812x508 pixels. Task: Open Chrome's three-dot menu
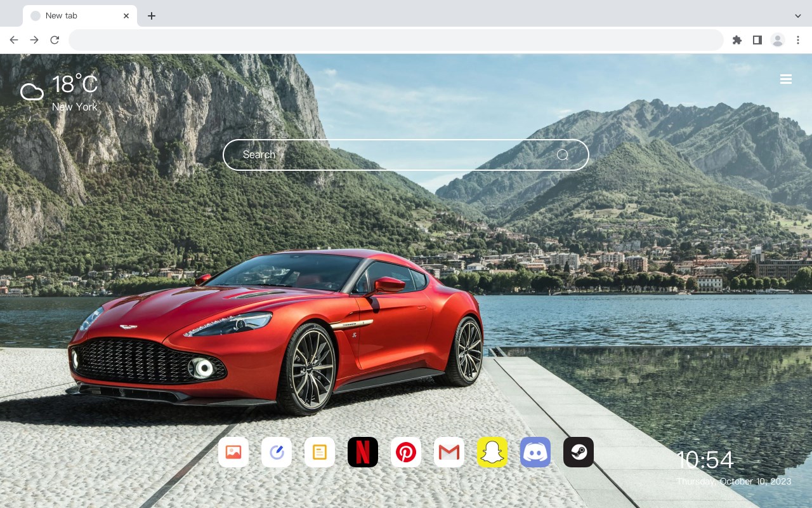click(x=798, y=40)
